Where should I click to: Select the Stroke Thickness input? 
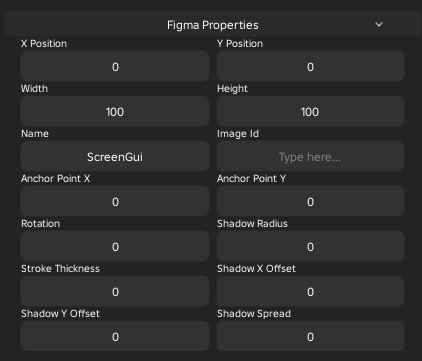pos(115,291)
